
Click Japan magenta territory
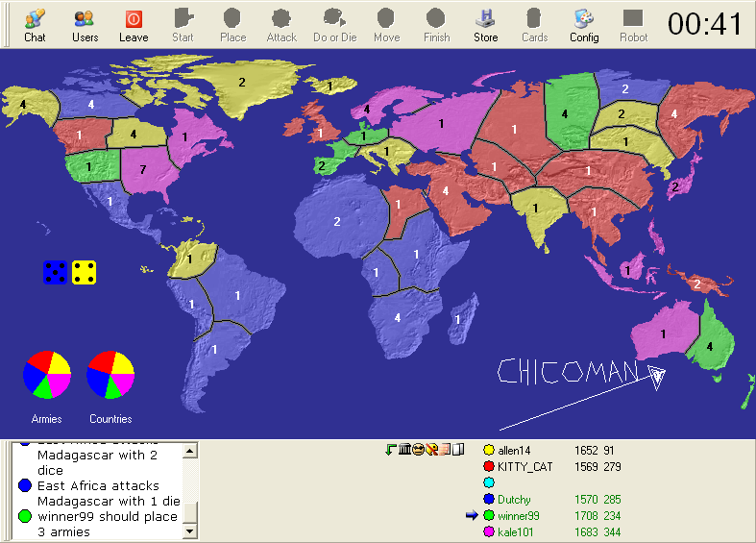[675, 187]
